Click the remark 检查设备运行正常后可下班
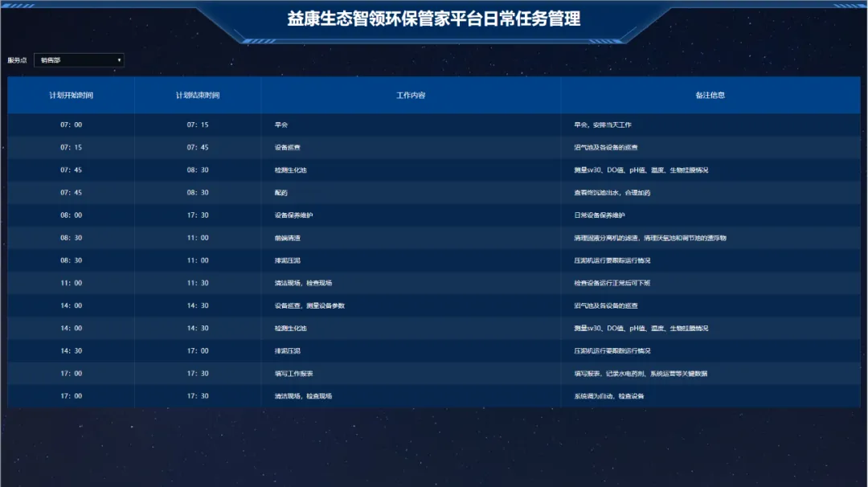 coord(612,284)
